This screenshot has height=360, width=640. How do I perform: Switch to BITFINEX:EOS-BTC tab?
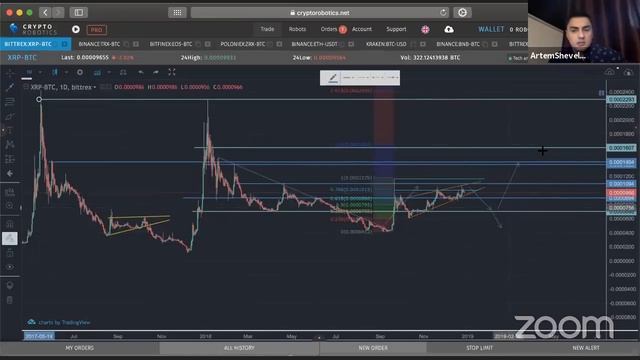171,44
